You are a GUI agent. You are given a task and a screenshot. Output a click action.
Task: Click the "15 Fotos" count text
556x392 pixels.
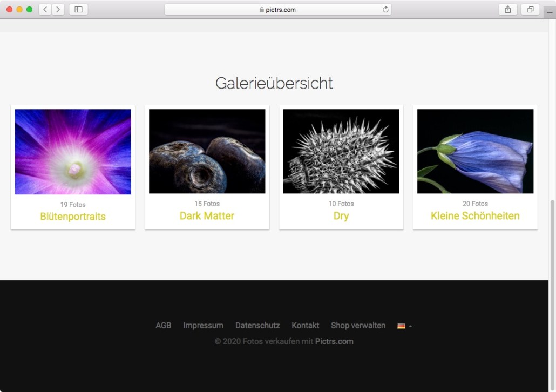click(x=207, y=204)
